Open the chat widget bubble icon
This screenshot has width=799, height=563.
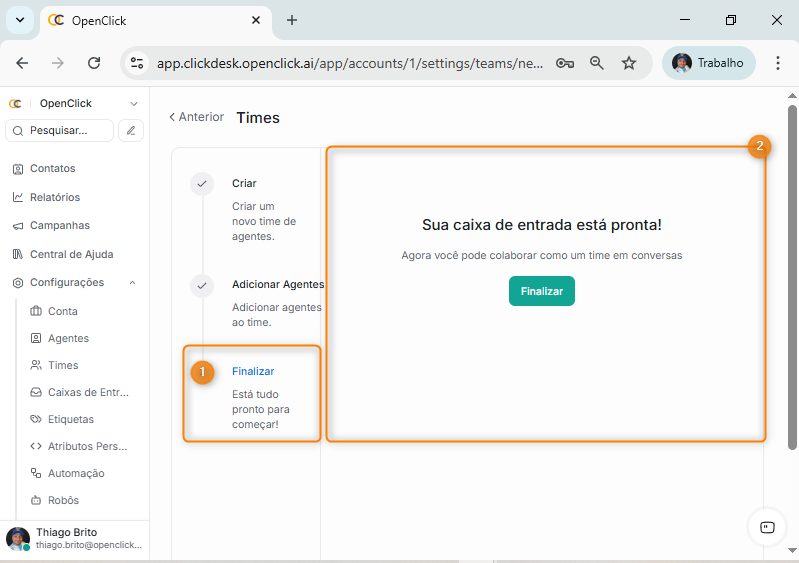(x=767, y=527)
